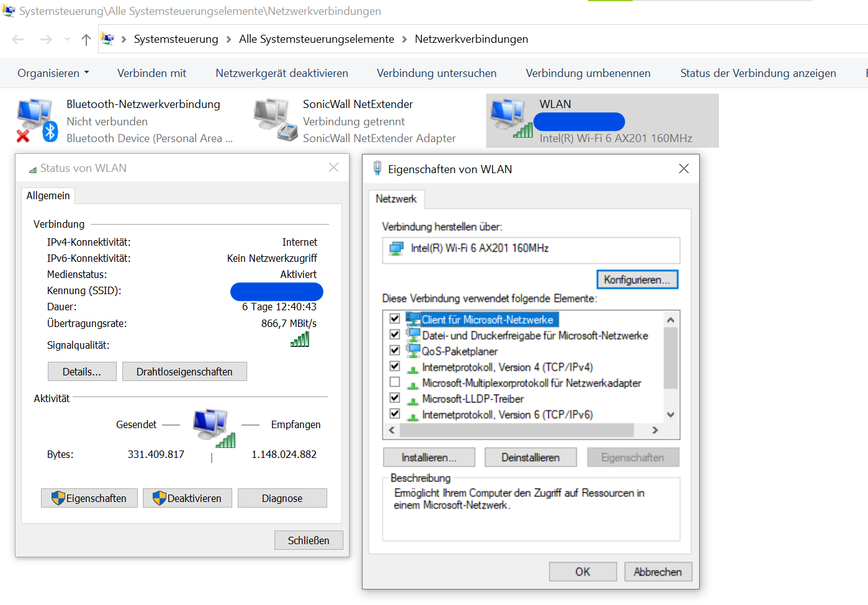Image resolution: width=868 pixels, height=605 pixels.
Task: Click Alle Systemsteuerungselemente breadcrumb
Action: [317, 40]
